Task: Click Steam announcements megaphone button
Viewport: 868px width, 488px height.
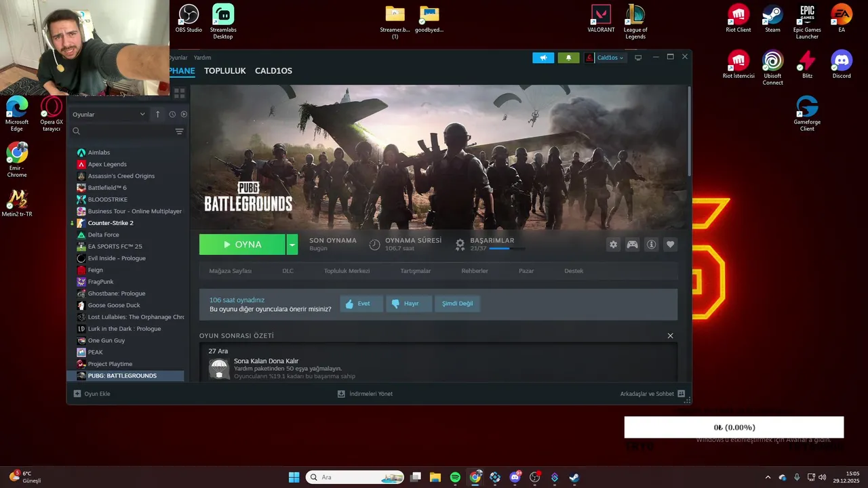Action: pyautogui.click(x=543, y=58)
